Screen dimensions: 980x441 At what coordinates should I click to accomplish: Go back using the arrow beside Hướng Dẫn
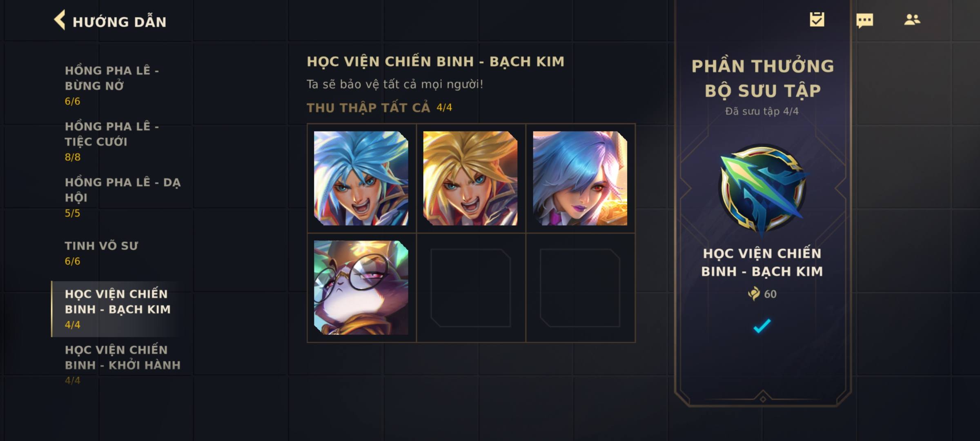pos(60,20)
